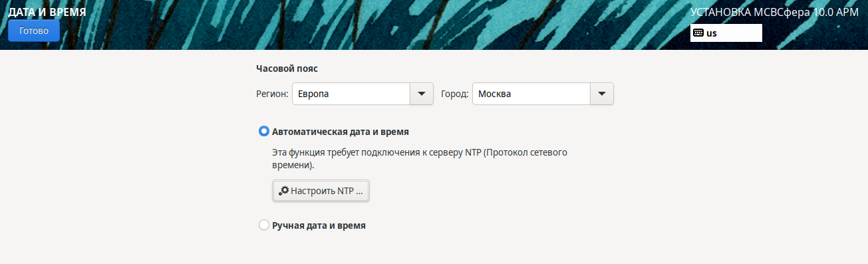Click the Ручная дата и время label
This screenshot has height=264, width=868.
point(319,225)
